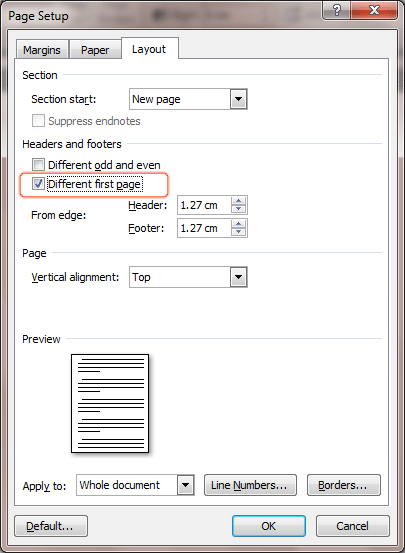Open the Apply to dropdown
405x553 pixels.
(x=186, y=485)
